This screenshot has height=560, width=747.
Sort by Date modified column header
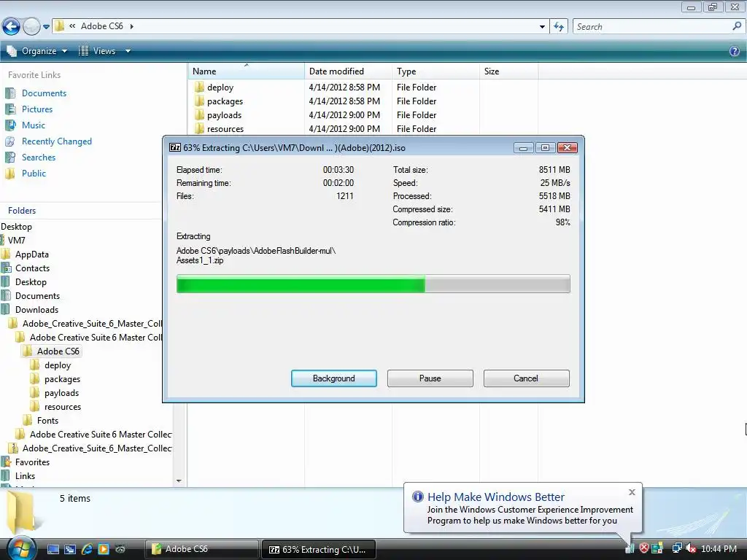[x=348, y=71]
